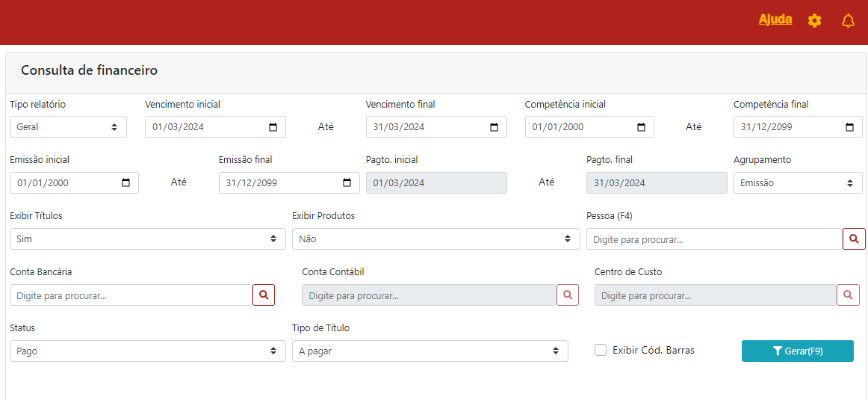Image resolution: width=868 pixels, height=400 pixels.
Task: Open calendar picker for Competência inicial
Action: tap(642, 127)
